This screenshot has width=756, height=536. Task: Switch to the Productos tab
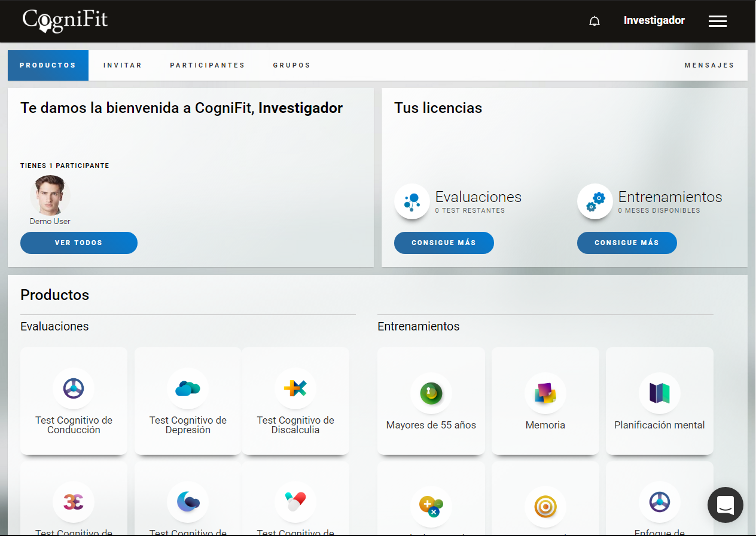coord(48,65)
